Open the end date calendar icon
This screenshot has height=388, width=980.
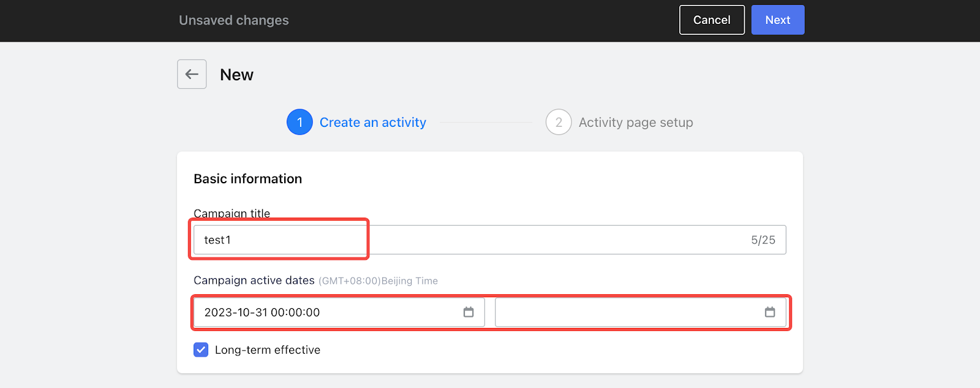click(x=770, y=312)
